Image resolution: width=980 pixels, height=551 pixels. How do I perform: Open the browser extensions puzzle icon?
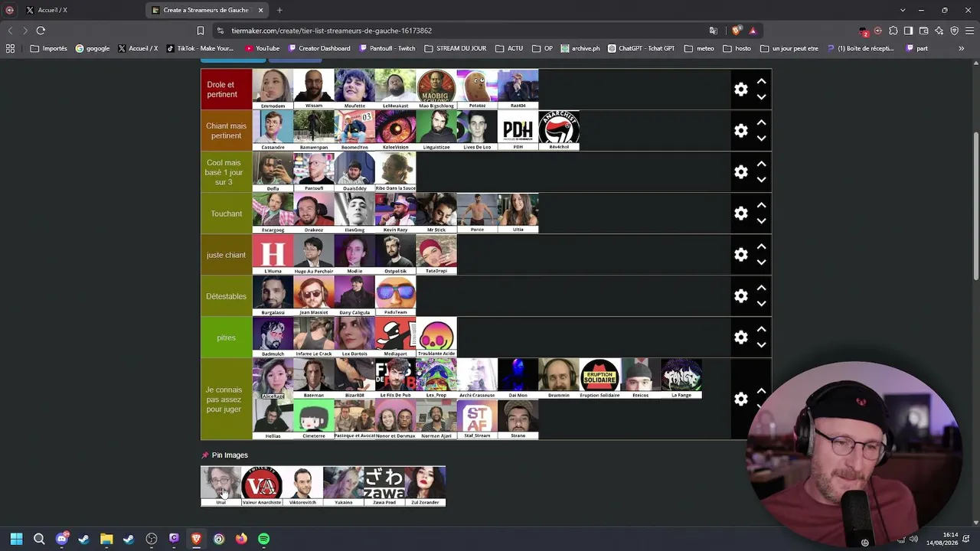click(x=893, y=31)
